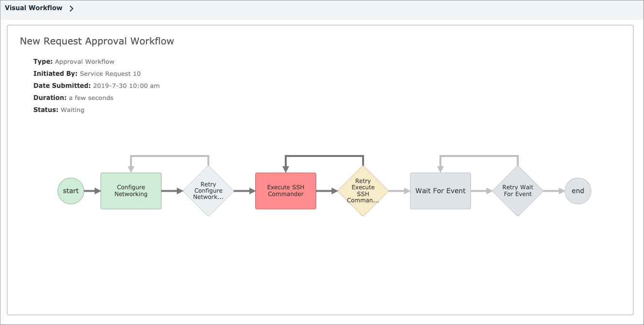Click the Waiting status value
644x325 pixels.
click(73, 110)
